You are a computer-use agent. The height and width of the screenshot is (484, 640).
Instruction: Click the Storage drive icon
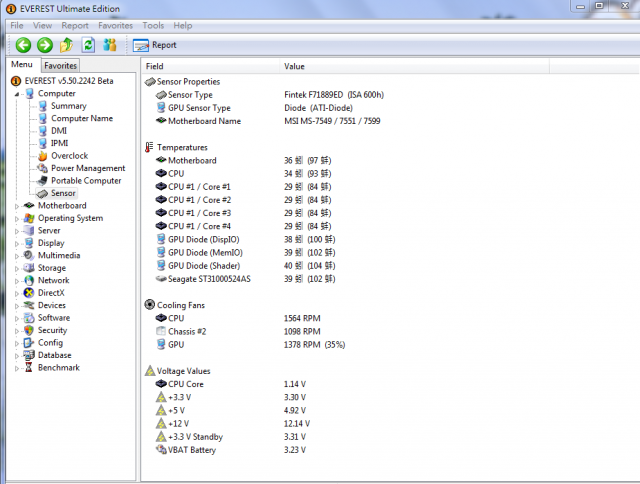click(29, 268)
